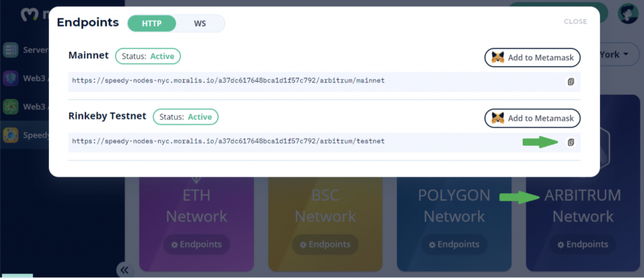This screenshot has height=279, width=644.
Task: Open Endpoints for ARBITRUM Network
Action: 583,244
